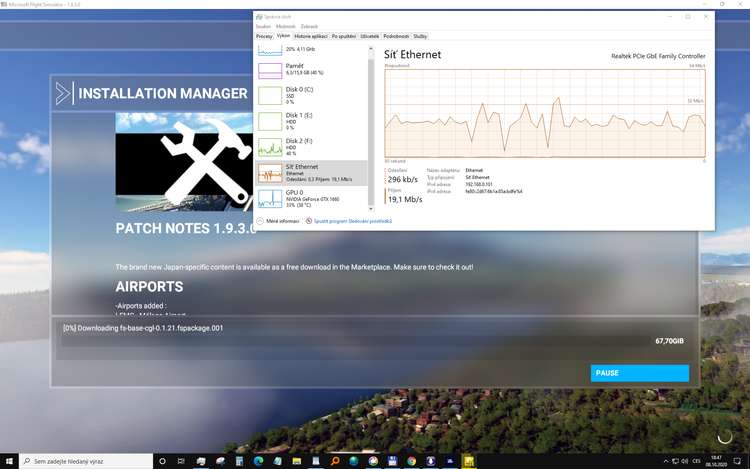Open Microsoft Edge from the taskbar
This screenshot has height=469, width=750.
click(259, 461)
